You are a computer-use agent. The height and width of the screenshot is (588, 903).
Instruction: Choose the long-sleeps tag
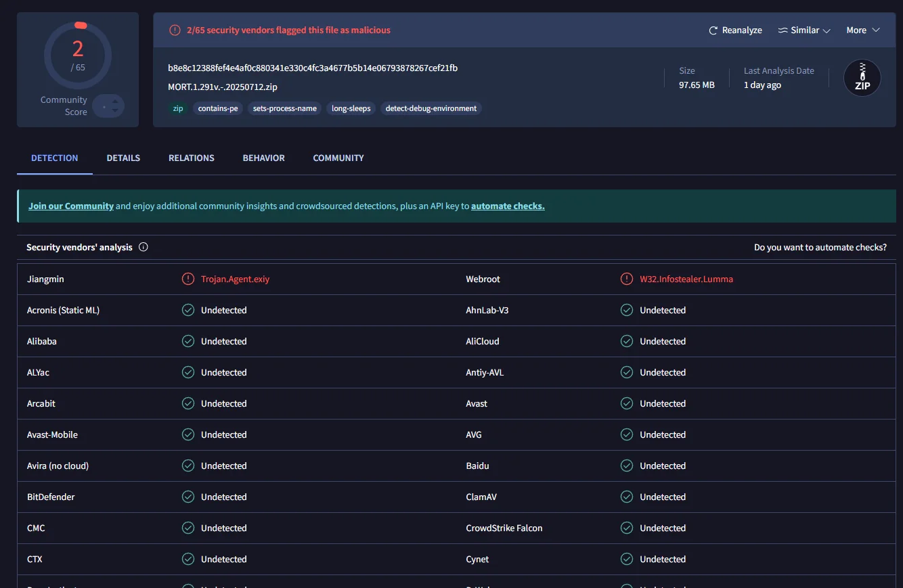[351, 108]
